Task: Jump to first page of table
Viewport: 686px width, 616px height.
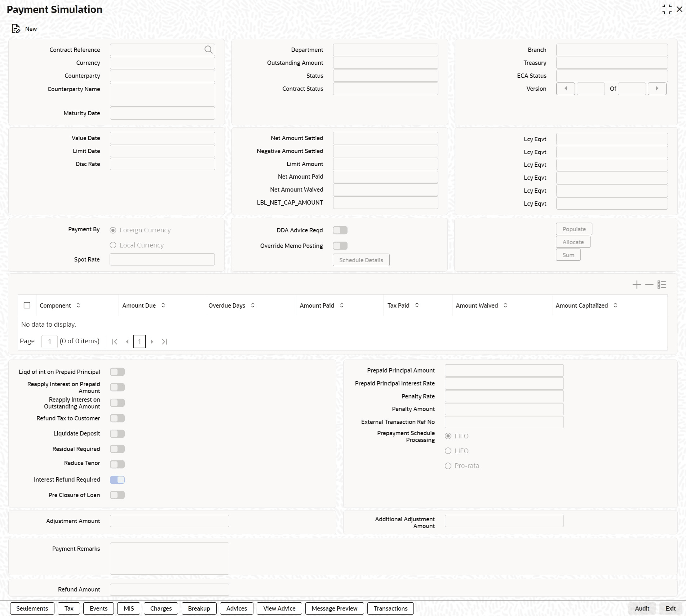Action: (x=115, y=342)
